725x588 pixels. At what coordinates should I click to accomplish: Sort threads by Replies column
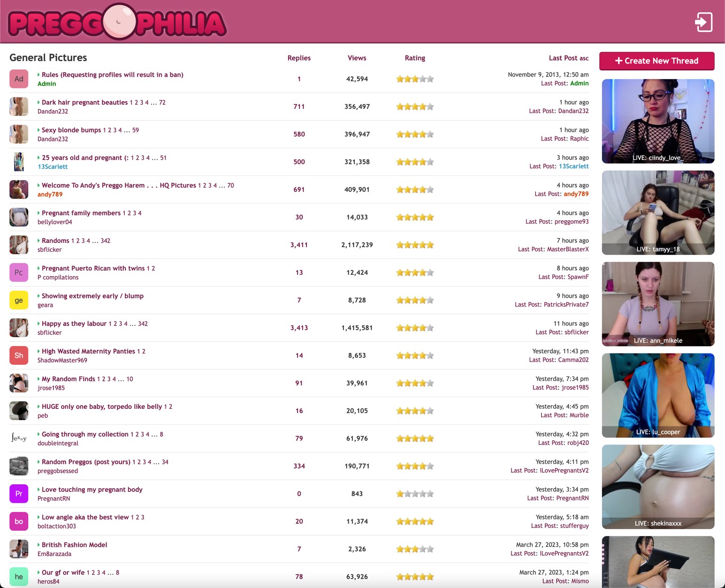299,58
